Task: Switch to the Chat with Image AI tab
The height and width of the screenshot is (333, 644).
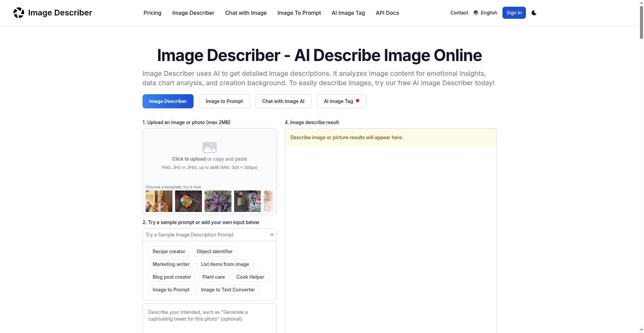Action: tap(283, 101)
